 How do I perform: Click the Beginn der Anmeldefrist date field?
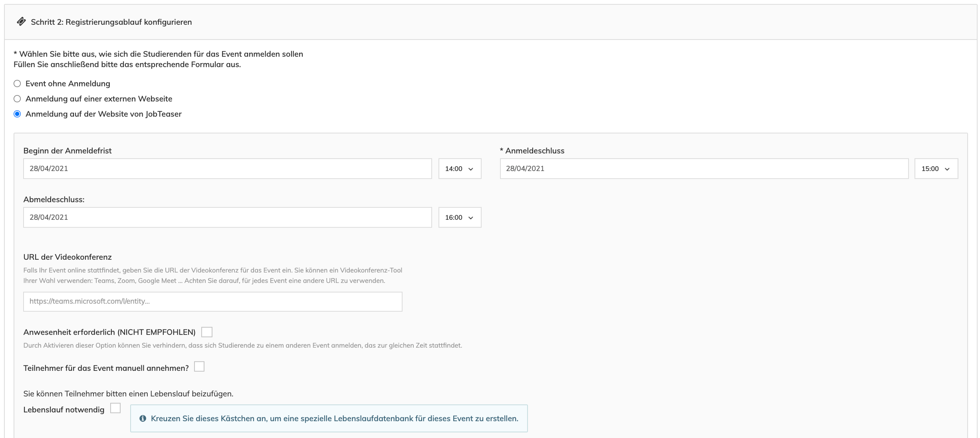point(227,169)
